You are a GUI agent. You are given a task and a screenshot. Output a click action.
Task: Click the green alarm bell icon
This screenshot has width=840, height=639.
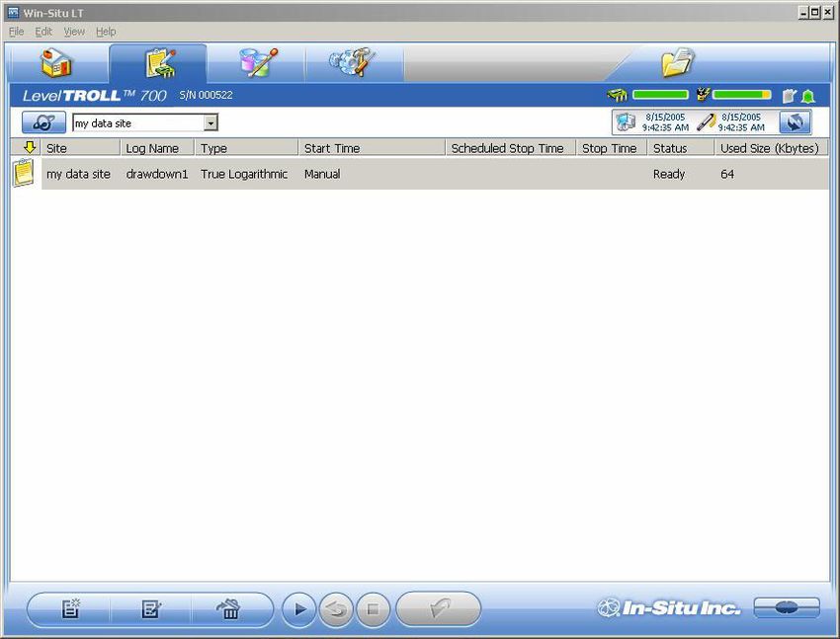(x=808, y=97)
